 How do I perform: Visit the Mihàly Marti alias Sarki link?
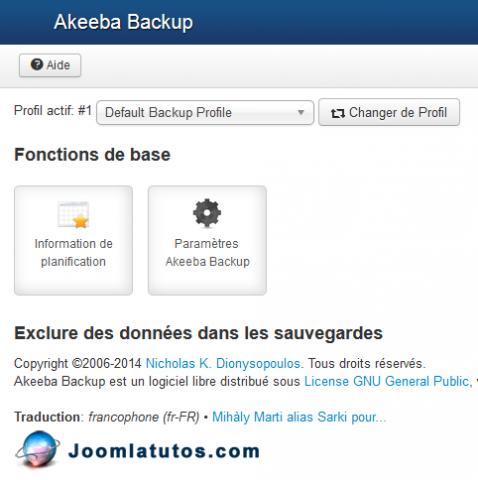pyautogui.click(x=299, y=417)
